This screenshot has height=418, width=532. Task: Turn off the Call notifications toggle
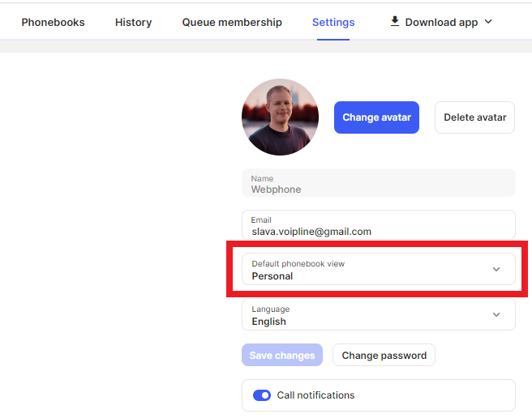click(x=262, y=395)
